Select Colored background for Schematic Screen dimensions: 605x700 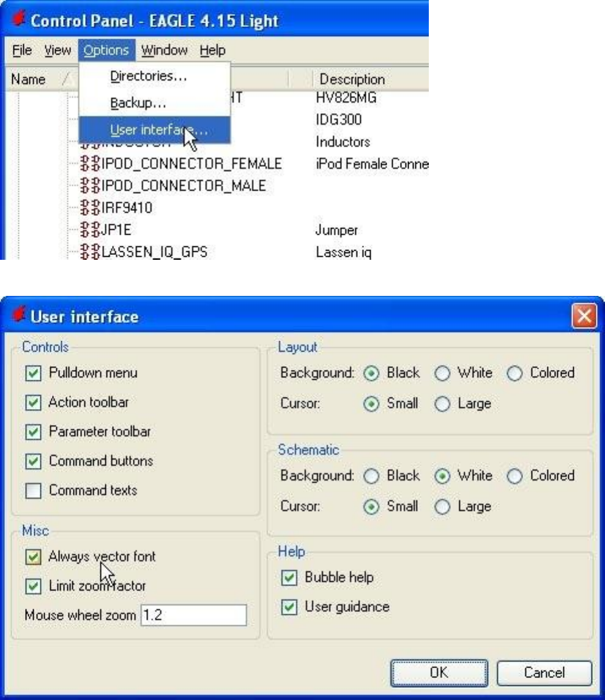(514, 476)
